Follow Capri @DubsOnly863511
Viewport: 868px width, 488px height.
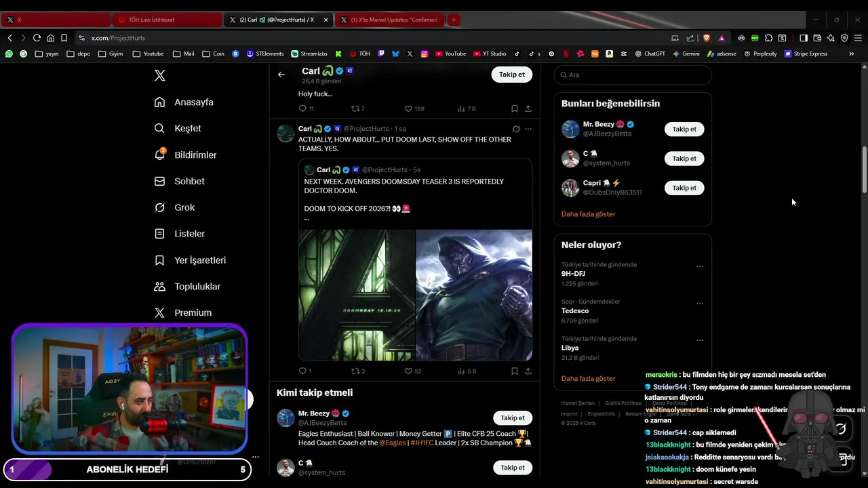[684, 188]
